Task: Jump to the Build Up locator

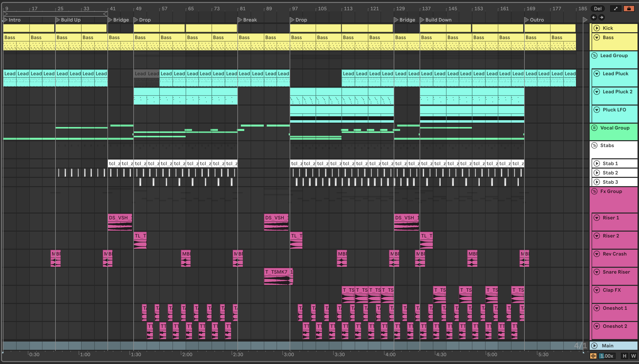Action: click(x=68, y=20)
